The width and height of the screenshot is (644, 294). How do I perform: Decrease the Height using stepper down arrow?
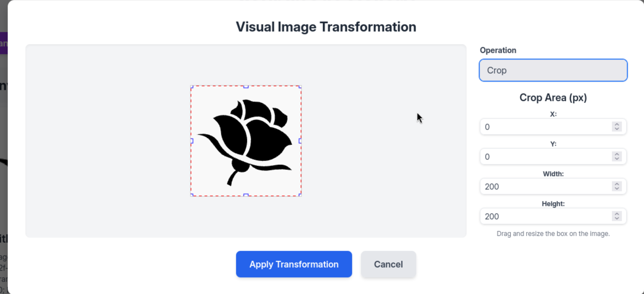(x=617, y=219)
